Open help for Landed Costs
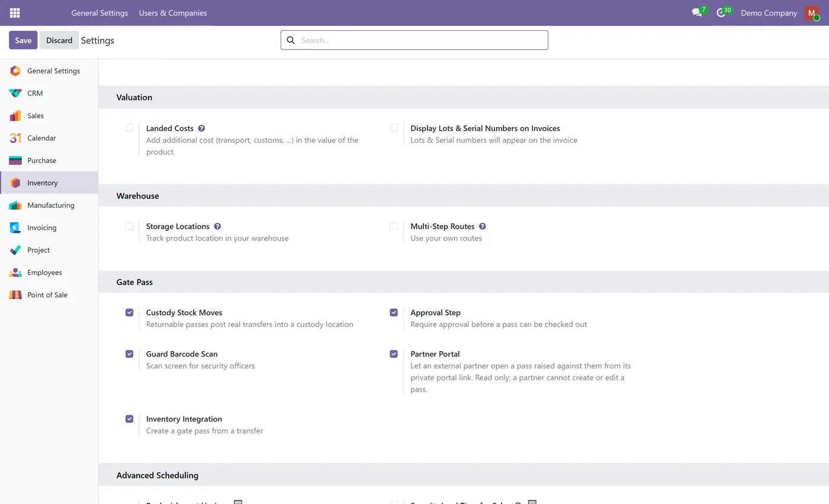Viewport: 829px width, 504px height. tap(201, 128)
